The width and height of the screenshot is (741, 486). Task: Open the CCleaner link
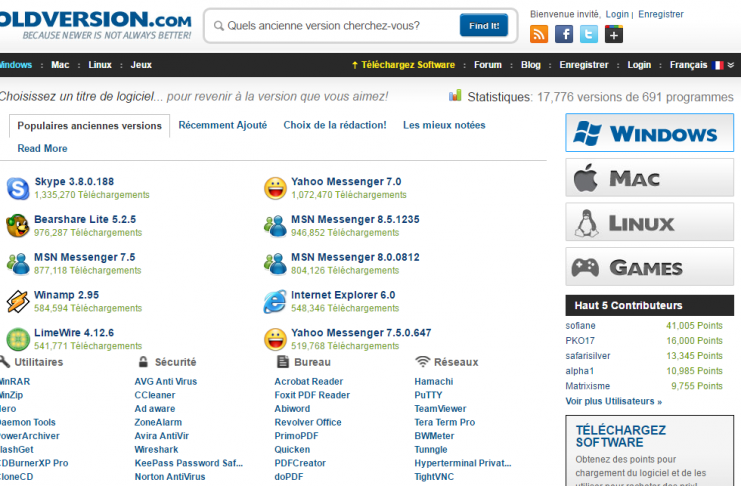point(155,395)
